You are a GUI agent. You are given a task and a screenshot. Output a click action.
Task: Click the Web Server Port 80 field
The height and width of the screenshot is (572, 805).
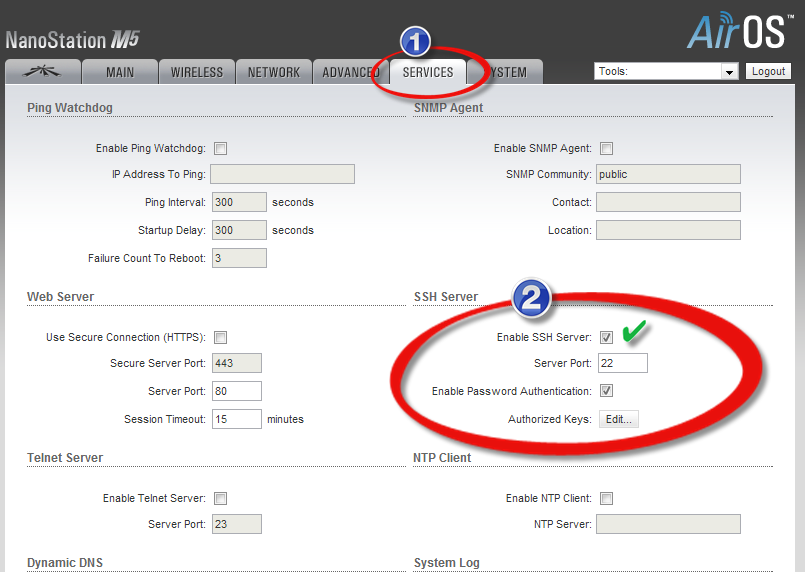coord(237,391)
